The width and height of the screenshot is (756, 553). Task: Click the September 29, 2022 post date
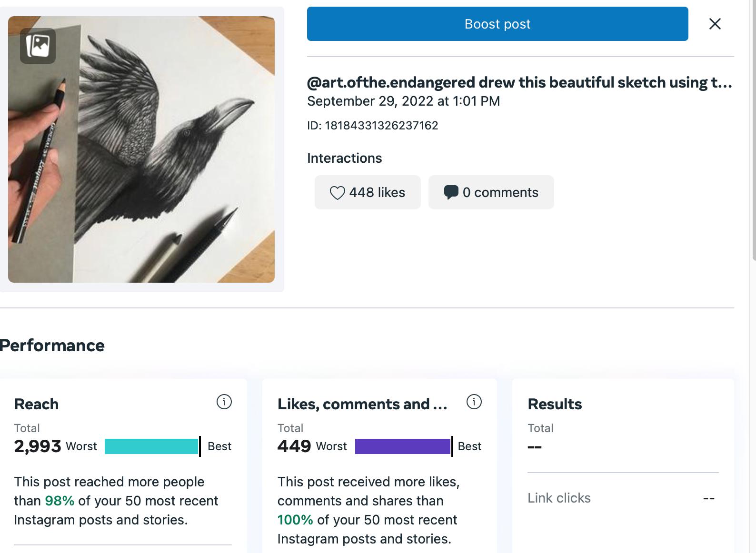click(x=403, y=101)
